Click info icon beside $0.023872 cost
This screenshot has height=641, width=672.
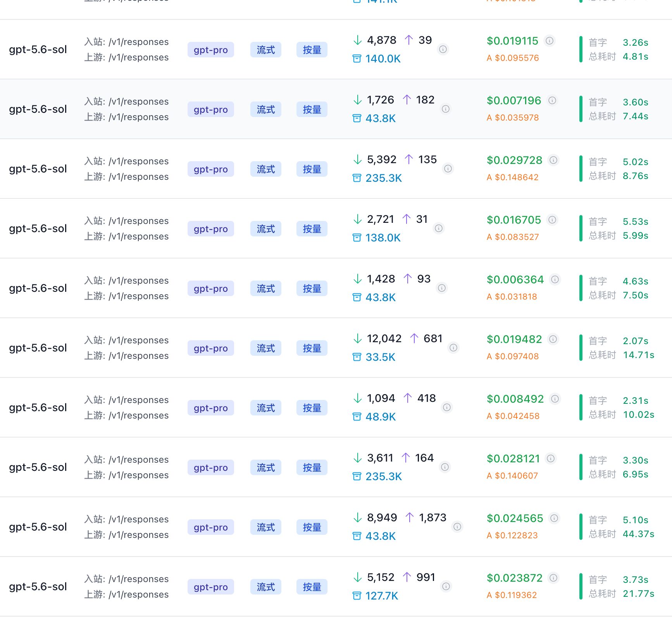point(553,578)
